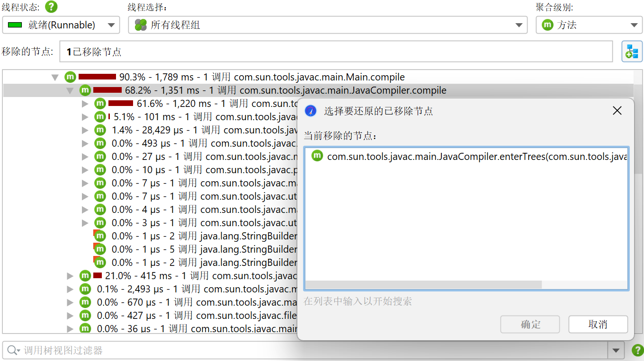Viewport: 644px width, 361px height.
Task: Click method icon of the 5.1% - 101 ms row
Action: tap(100, 117)
